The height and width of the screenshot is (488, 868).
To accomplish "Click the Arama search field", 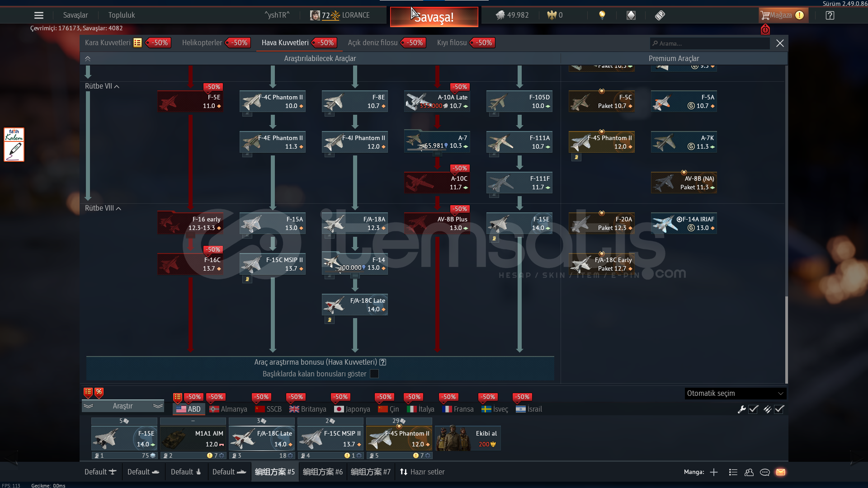I will pyautogui.click(x=710, y=43).
